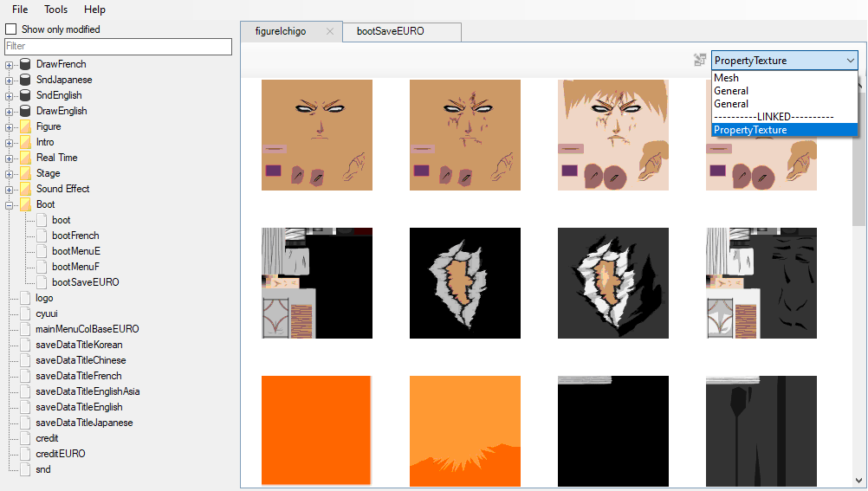
Task: Click the SndJapanese database icon
Action: [x=25, y=80]
